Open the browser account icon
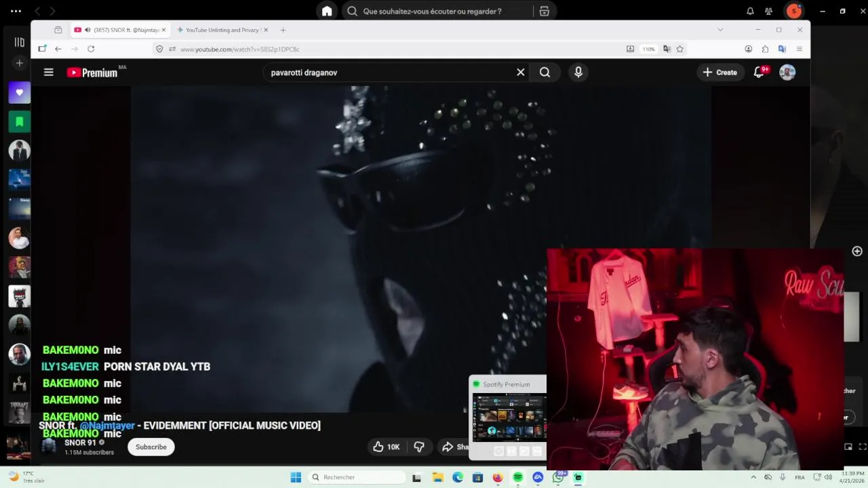Viewport: 868px width, 488px height. (x=749, y=49)
